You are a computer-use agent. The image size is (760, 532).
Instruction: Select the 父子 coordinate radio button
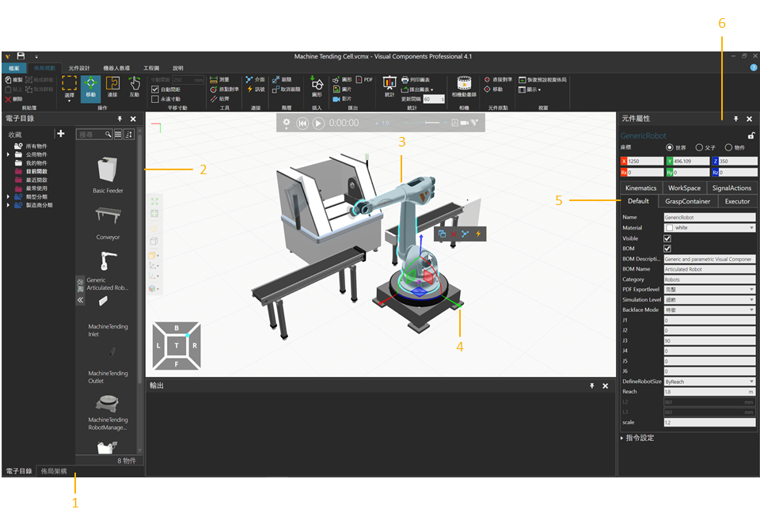698,147
